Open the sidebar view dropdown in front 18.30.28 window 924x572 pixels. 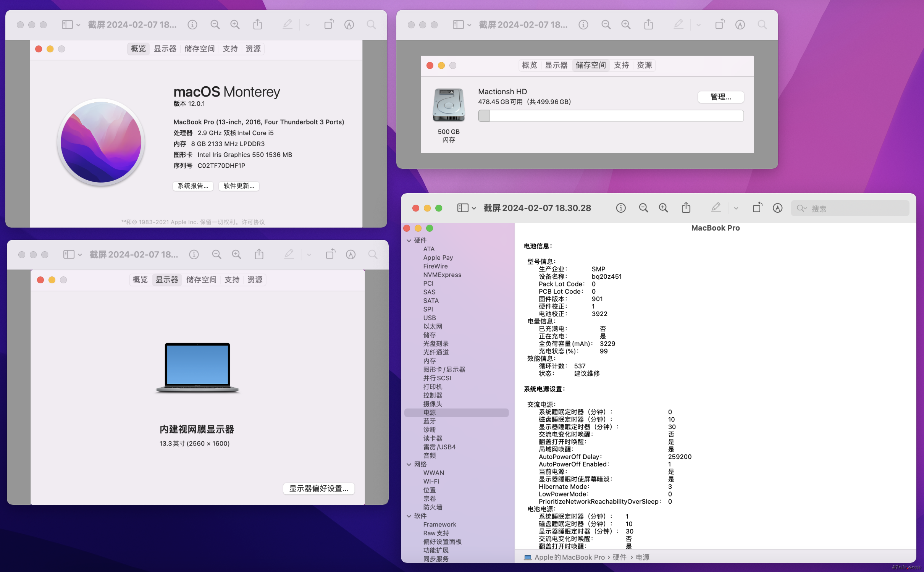tap(474, 208)
